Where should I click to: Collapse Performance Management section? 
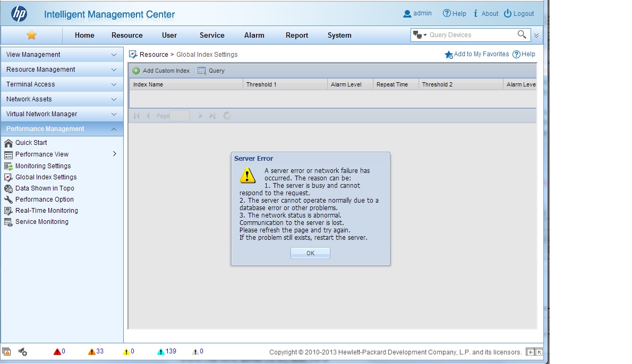click(62, 129)
